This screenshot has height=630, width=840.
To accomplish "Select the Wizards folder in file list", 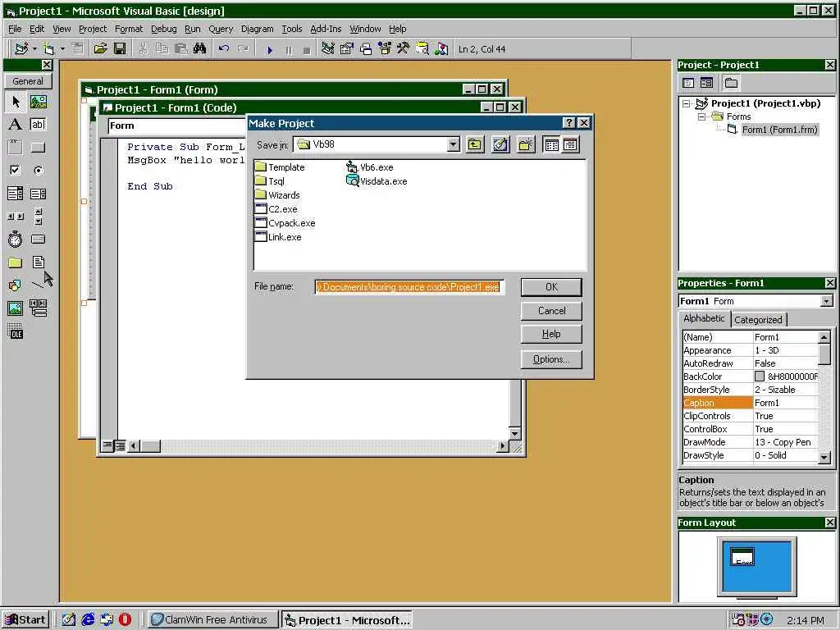I will coord(277,195).
